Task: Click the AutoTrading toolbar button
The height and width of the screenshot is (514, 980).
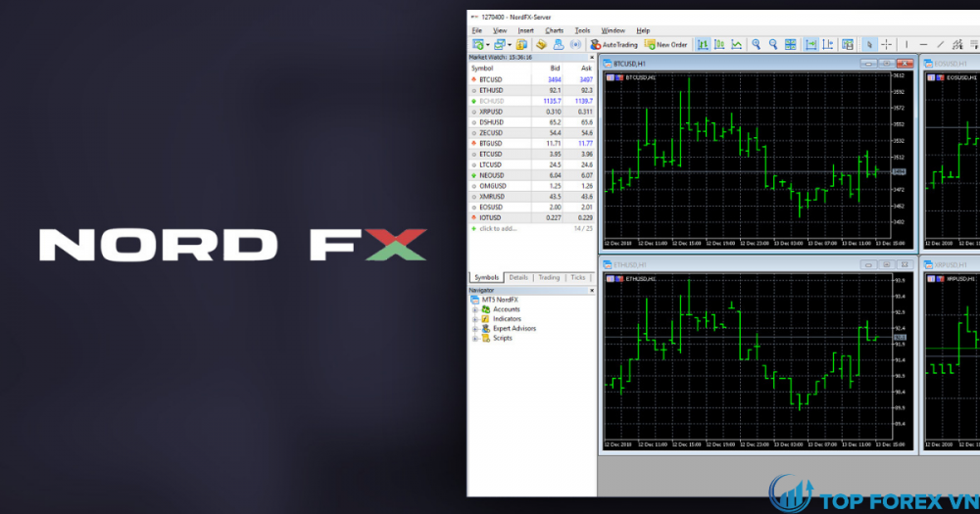Action: click(x=613, y=44)
